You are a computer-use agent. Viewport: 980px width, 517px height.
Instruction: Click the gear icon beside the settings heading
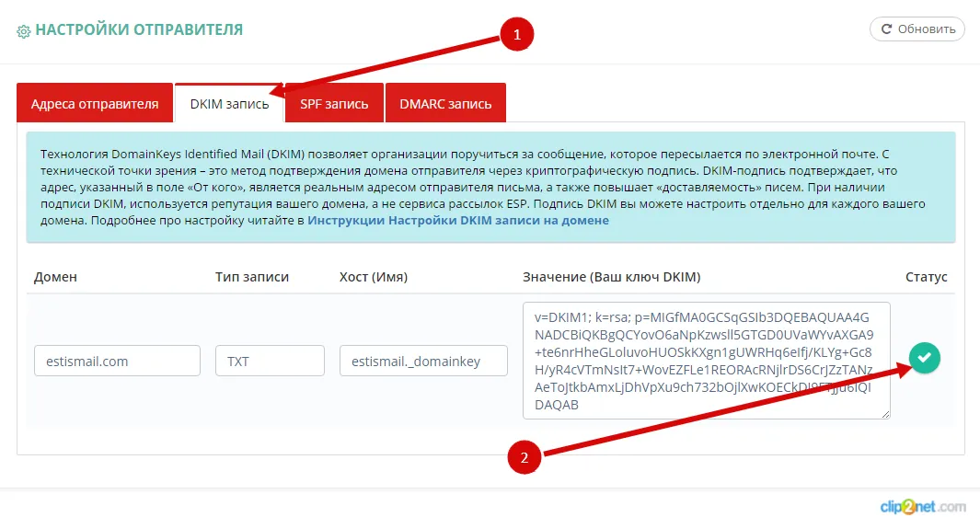click(x=24, y=31)
